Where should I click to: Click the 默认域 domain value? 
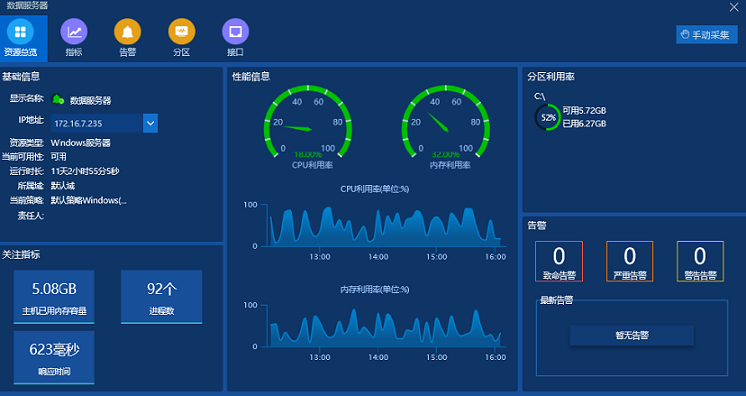click(63, 186)
